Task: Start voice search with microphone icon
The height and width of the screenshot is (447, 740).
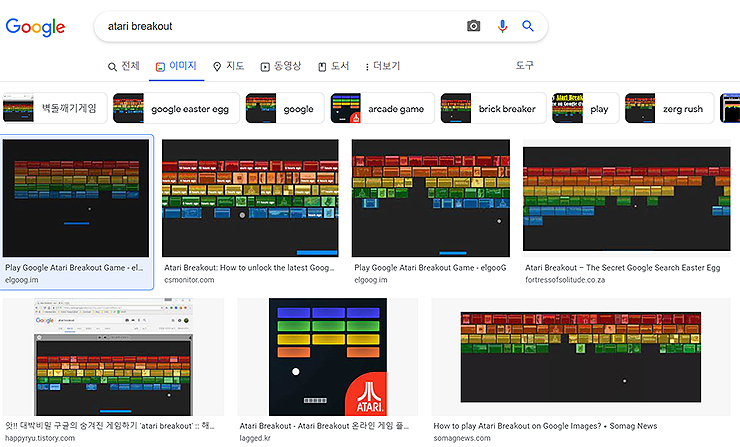Action: (x=502, y=26)
